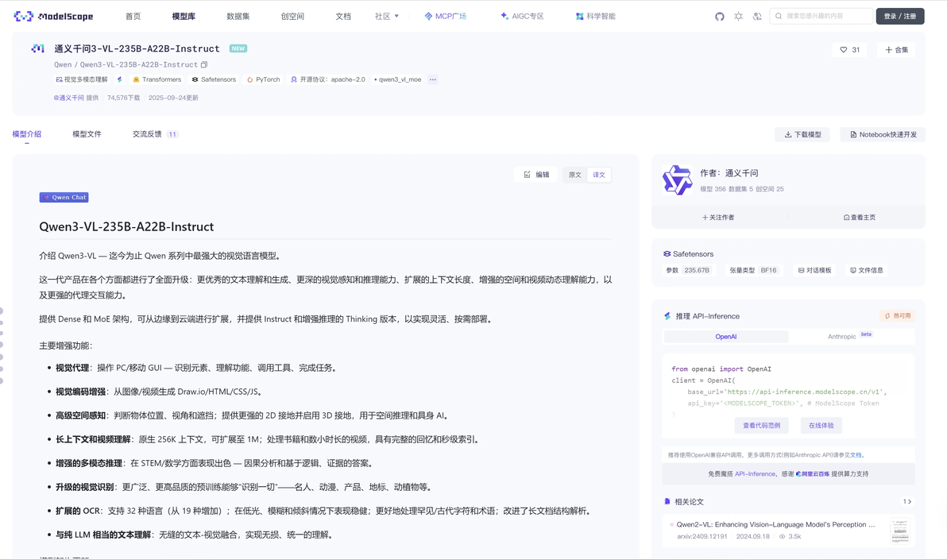Switch language with the translate icon

(x=757, y=17)
